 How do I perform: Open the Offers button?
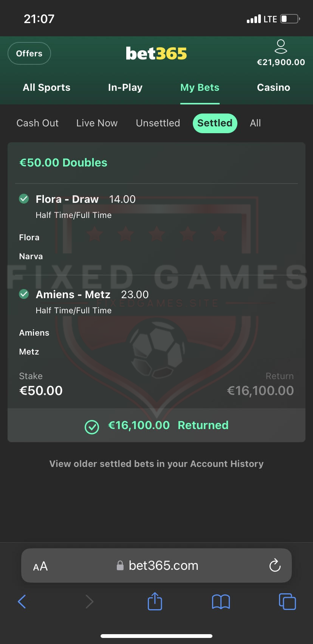(29, 53)
